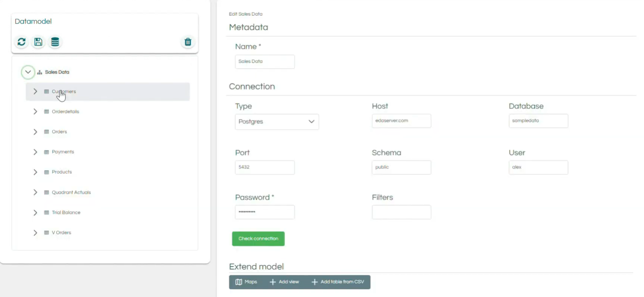Click the database stack icon
Image resolution: width=644 pixels, height=297 pixels.
55,42
